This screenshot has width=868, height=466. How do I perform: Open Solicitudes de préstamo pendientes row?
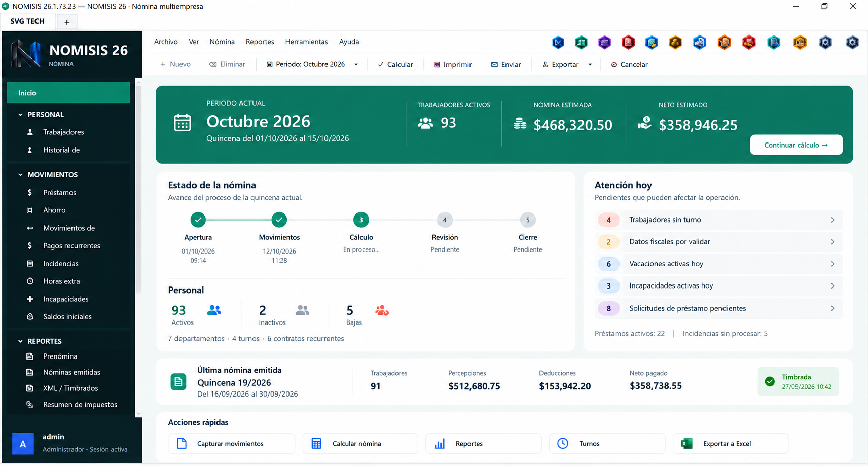pyautogui.click(x=718, y=308)
